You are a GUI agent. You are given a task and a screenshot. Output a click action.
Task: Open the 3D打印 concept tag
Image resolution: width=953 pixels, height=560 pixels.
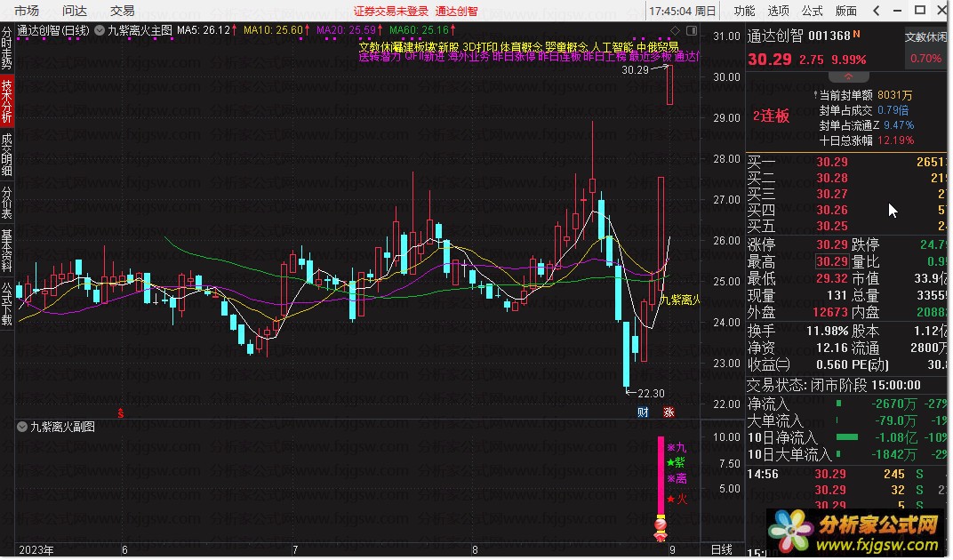click(479, 47)
